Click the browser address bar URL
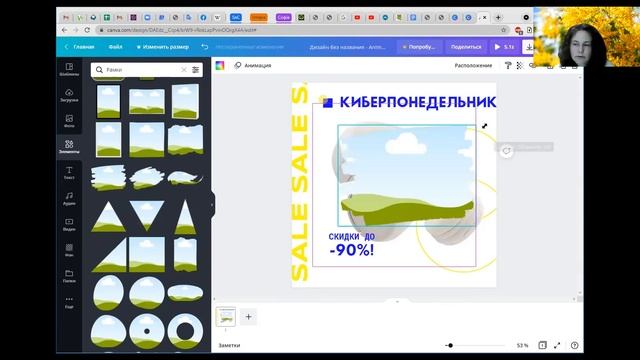The image size is (640, 360). (182, 30)
